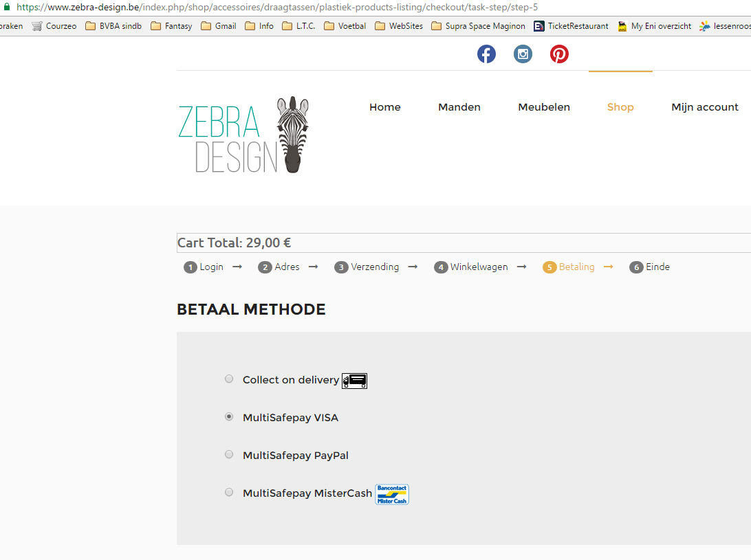Select the MultiSafepay VISA radio button
The width and height of the screenshot is (751, 560).
pos(229,417)
